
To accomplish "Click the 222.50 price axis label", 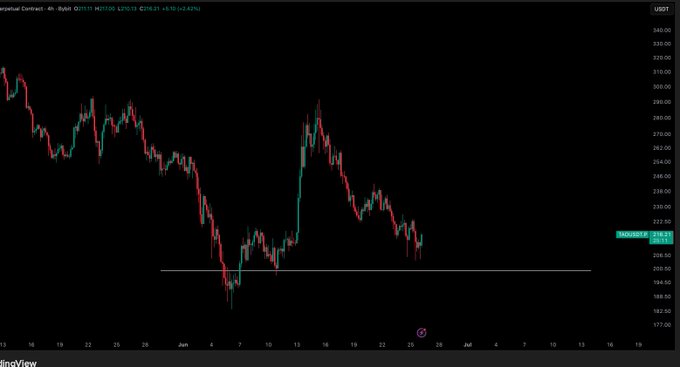I will (x=661, y=222).
